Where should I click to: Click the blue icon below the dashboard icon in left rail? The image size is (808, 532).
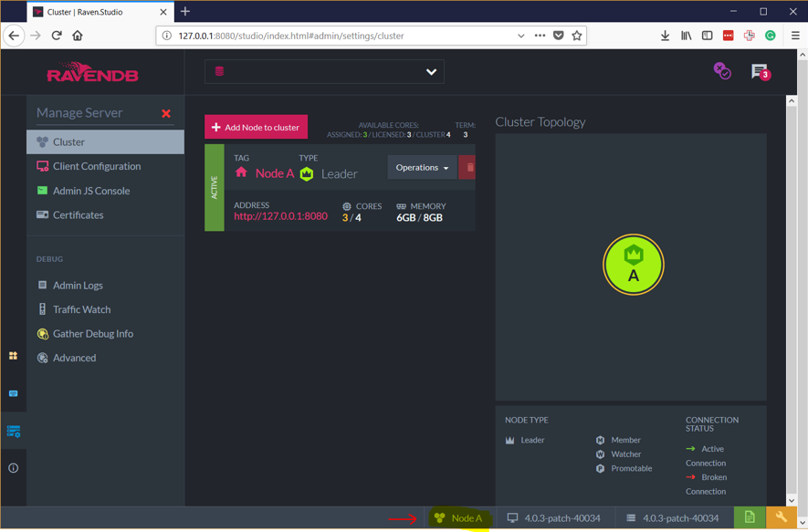coord(14,393)
